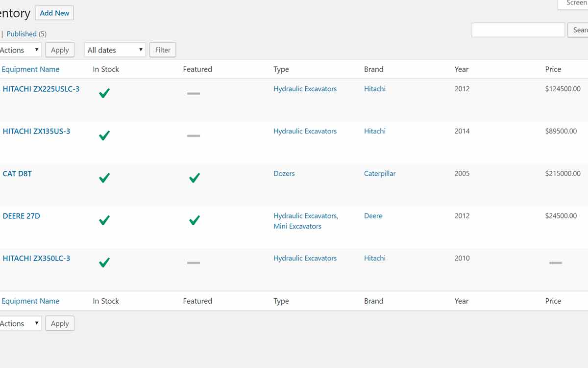Viewport: 588px width, 368px height.
Task: Click the Brand footer column label
Action: pyautogui.click(x=374, y=301)
